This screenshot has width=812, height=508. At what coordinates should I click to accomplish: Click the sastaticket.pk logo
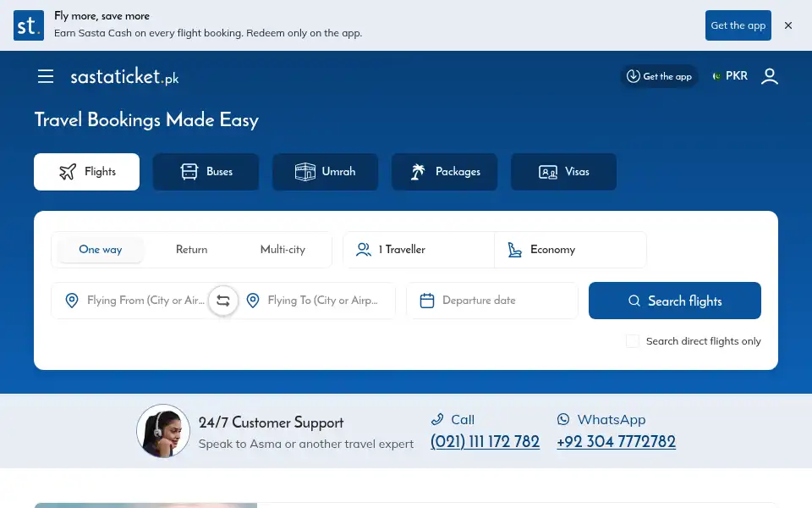point(124,77)
